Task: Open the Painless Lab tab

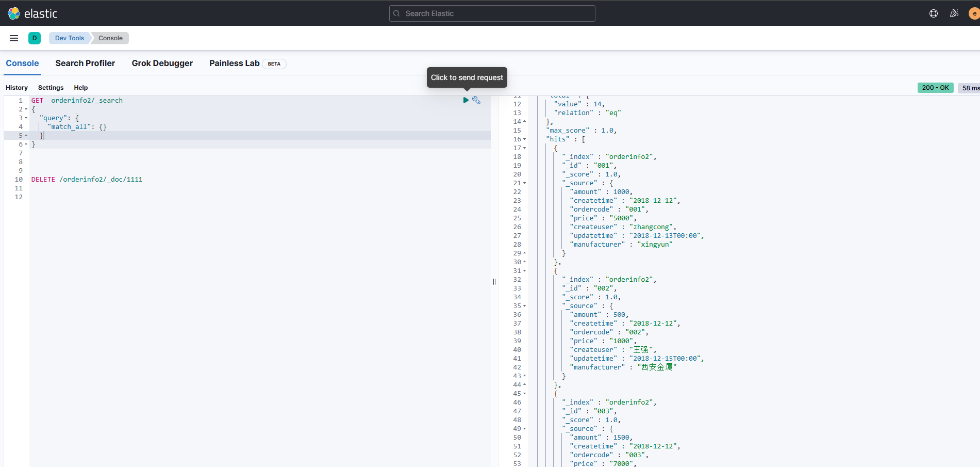Action: click(x=234, y=63)
